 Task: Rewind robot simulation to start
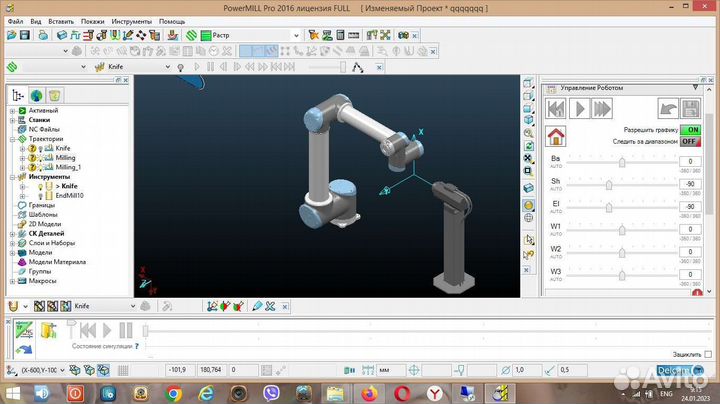click(x=556, y=109)
